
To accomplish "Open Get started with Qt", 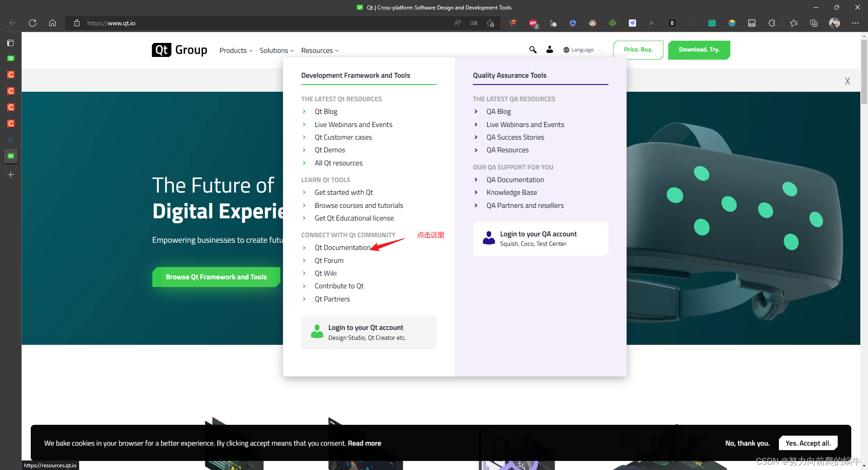I will coord(344,193).
